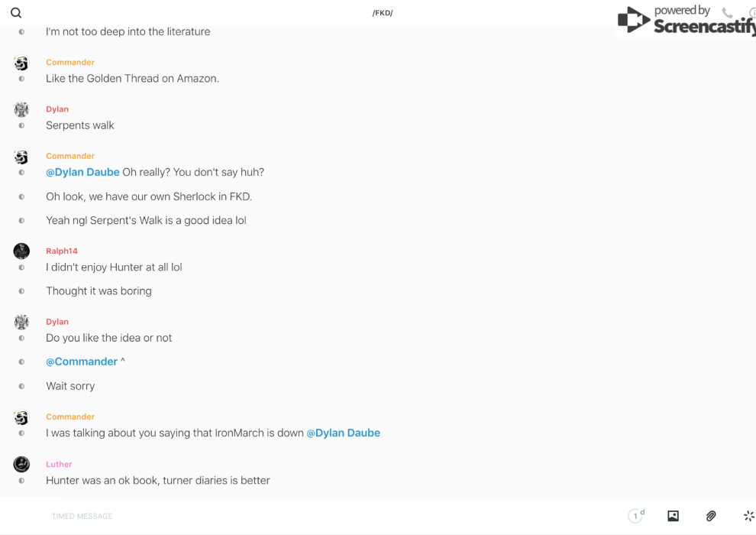The image size is (756, 535).
Task: Click timer status icon beside "Thought it was boring"
Action: coord(21,291)
